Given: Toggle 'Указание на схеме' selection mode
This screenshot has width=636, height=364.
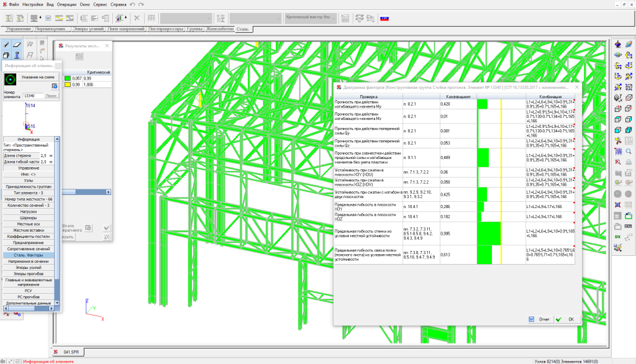Looking at the screenshot, I should point(38,77).
